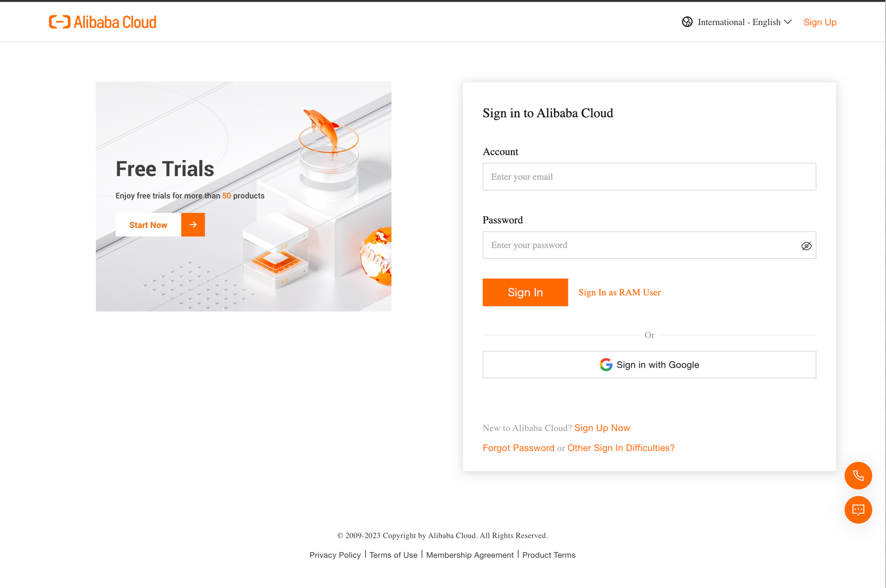Open Privacy Policy footer link
Screen dimensions: 886x588
click(x=335, y=555)
